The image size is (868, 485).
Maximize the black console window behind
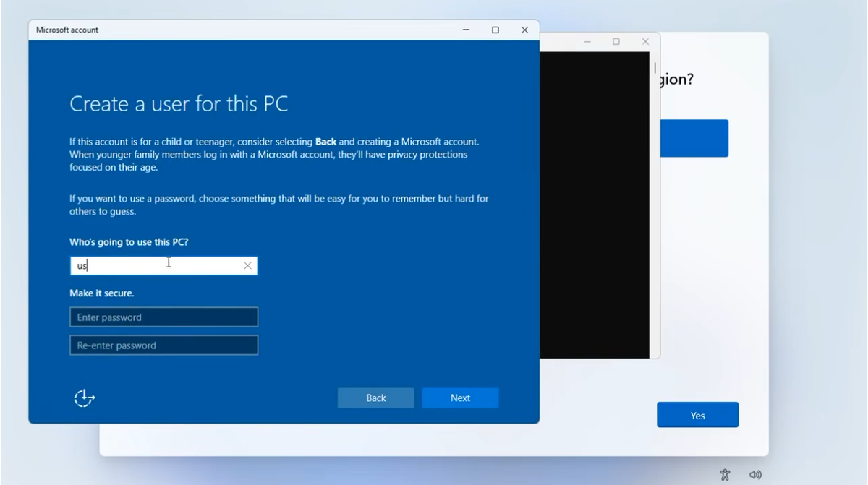coord(616,42)
